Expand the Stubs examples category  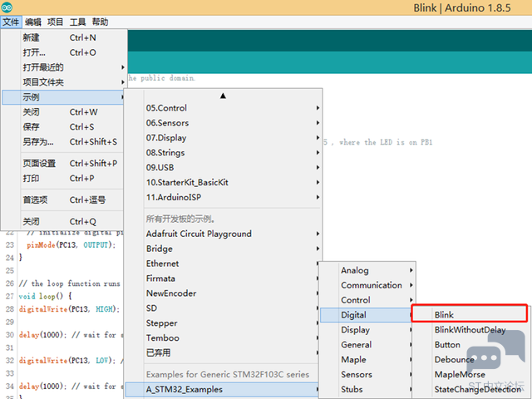click(367, 390)
